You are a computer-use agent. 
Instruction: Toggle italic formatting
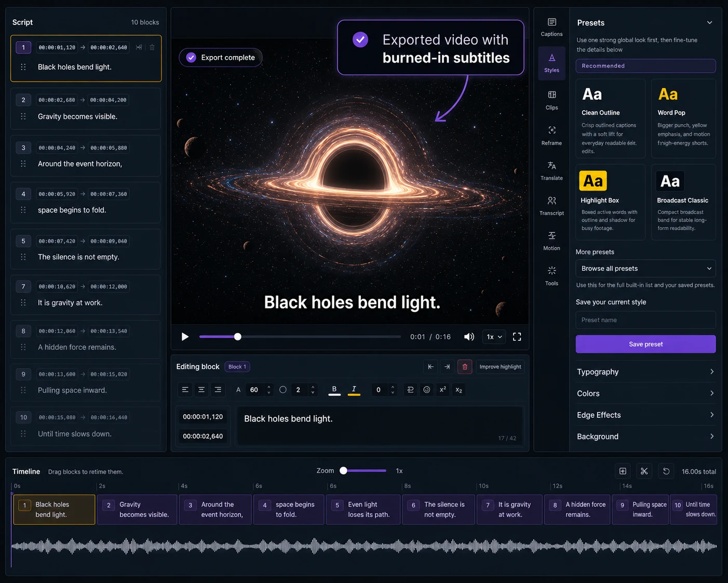pyautogui.click(x=354, y=390)
